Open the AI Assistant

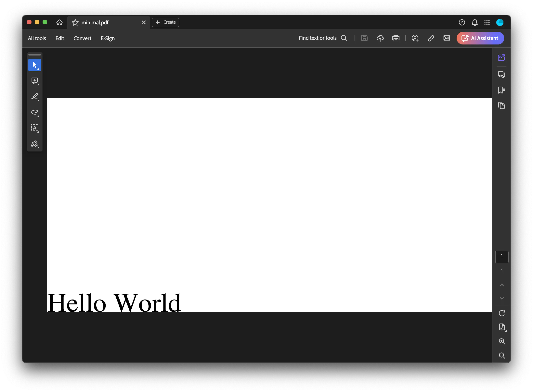point(480,38)
